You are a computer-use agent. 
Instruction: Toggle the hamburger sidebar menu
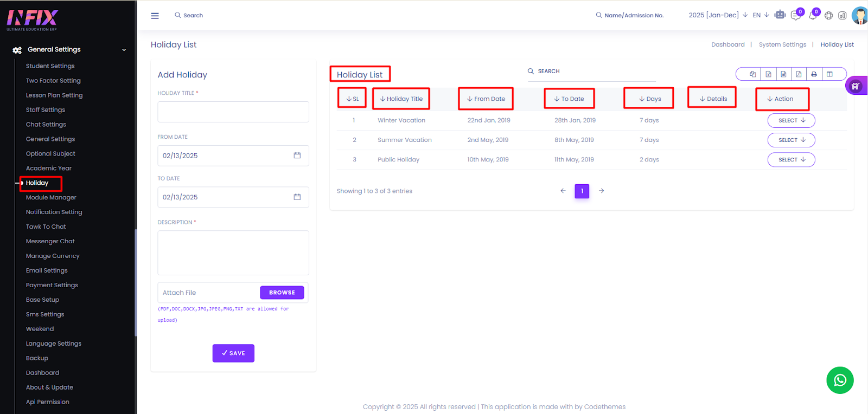click(155, 16)
